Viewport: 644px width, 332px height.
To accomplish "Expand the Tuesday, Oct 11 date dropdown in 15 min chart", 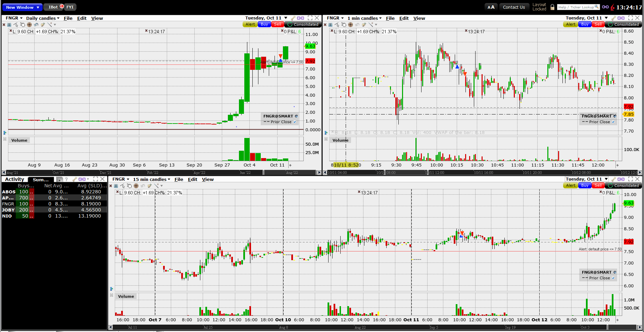I will pyautogui.click(x=606, y=179).
